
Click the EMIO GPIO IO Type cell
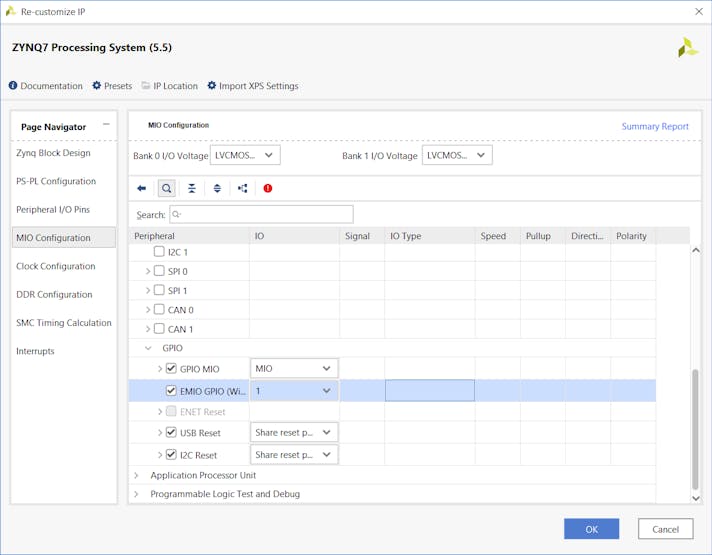click(430, 391)
